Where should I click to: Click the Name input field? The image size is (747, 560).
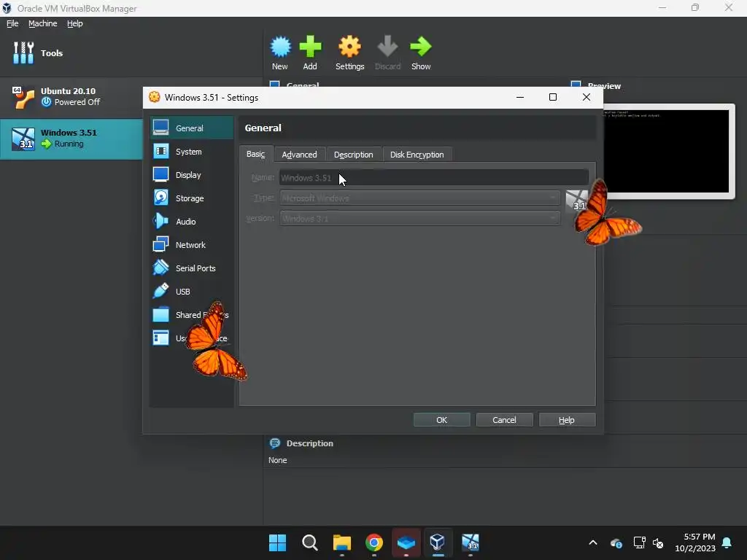[433, 178]
